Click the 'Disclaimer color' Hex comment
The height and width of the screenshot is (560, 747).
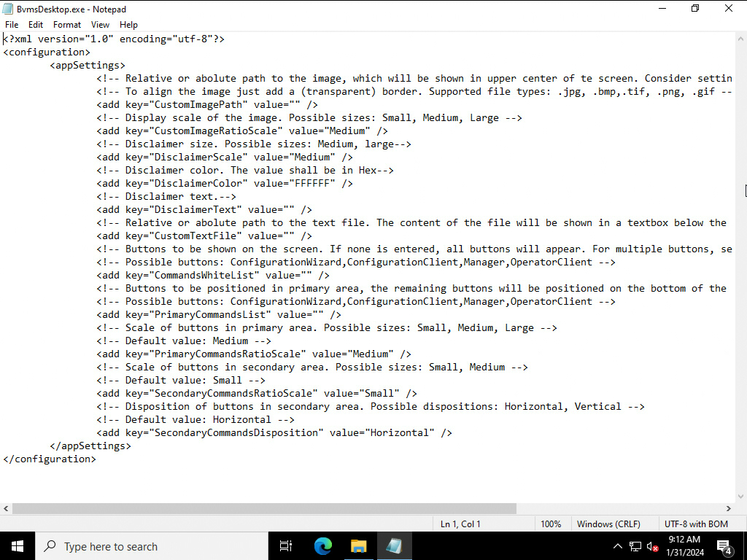click(x=245, y=170)
